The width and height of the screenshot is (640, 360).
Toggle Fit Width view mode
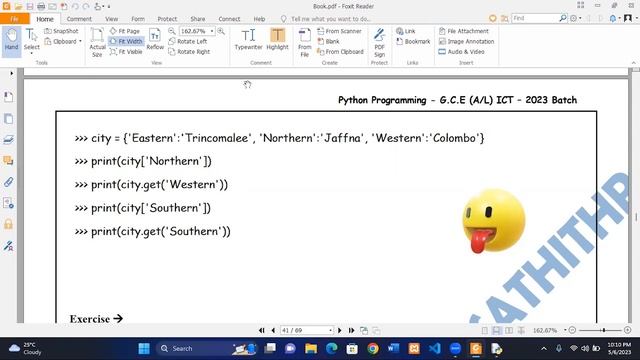tap(126, 41)
